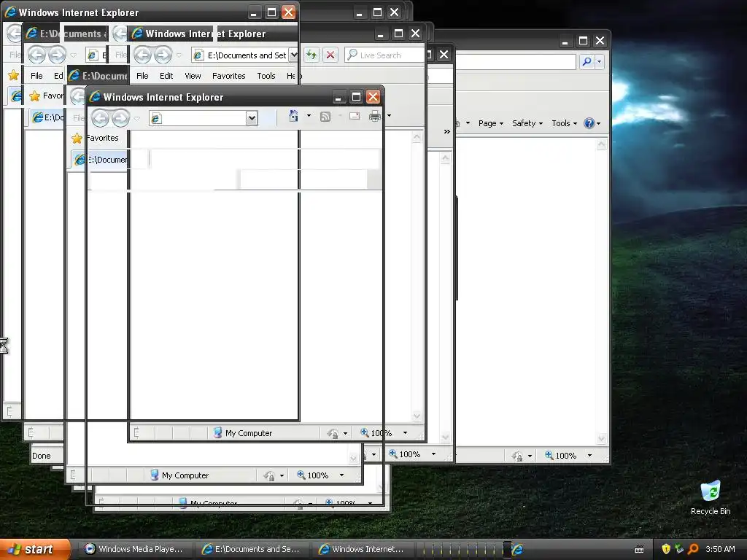Viewport: 747px width, 560px height.
Task: Go Back in the front window with the blank address bar
Action: pyautogui.click(x=100, y=118)
